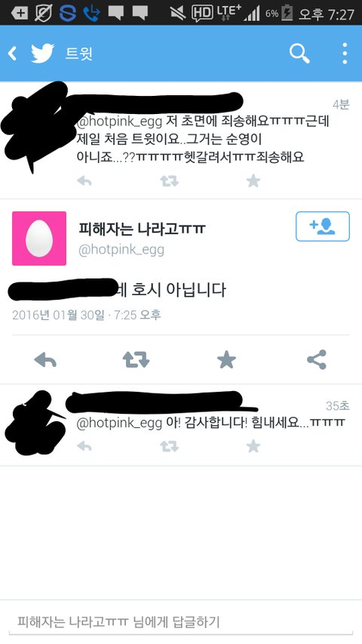The image size is (362, 644).
Task: Open the search magnifier icon
Action: pyautogui.click(x=299, y=54)
